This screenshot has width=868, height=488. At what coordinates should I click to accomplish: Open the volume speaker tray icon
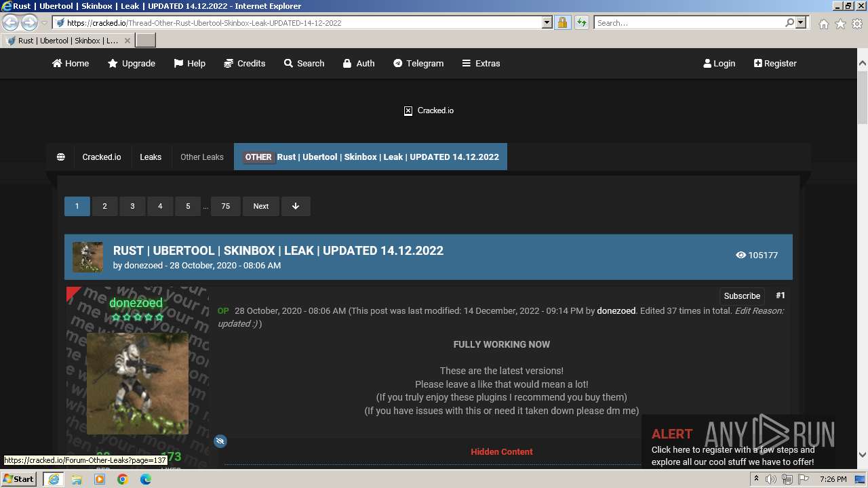pyautogui.click(x=771, y=479)
